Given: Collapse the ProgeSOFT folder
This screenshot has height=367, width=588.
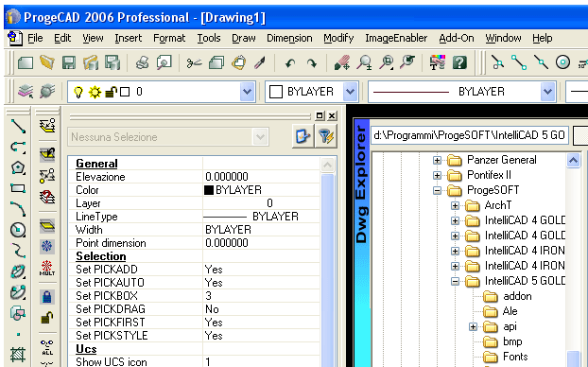Looking at the screenshot, I should point(437,191).
